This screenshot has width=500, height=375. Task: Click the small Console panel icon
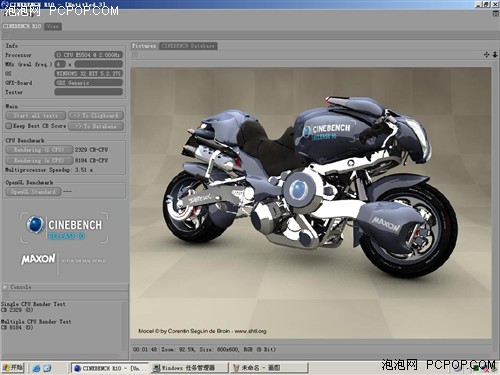coord(5,287)
